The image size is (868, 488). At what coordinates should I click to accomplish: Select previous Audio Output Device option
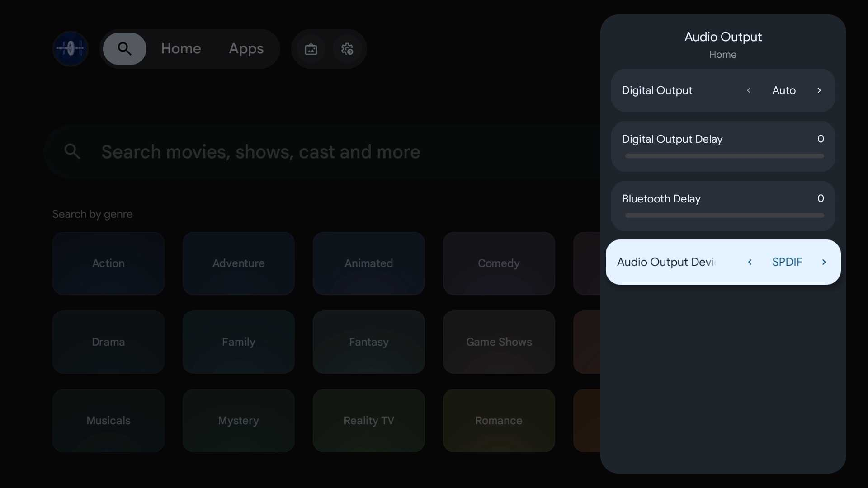750,262
